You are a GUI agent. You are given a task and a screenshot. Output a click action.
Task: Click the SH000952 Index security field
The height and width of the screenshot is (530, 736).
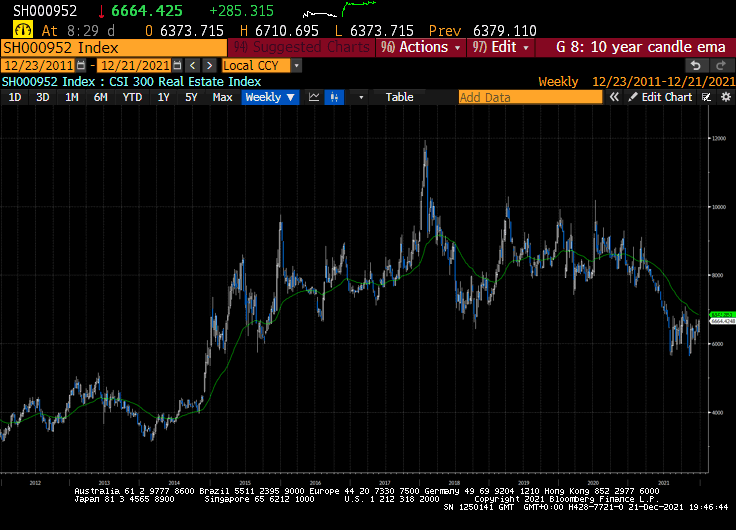click(114, 48)
